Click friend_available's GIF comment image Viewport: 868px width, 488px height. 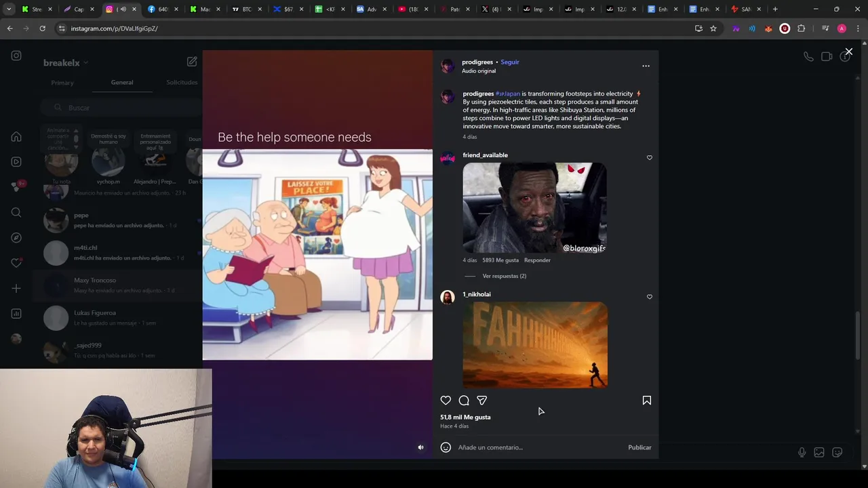point(534,207)
